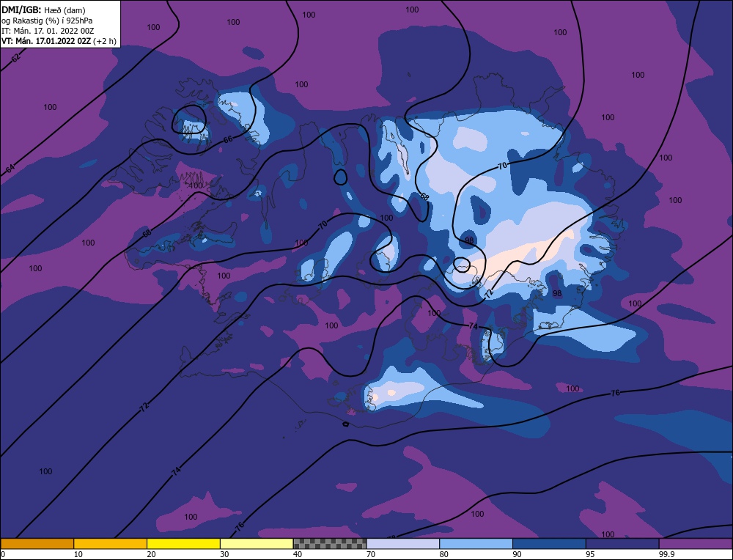Click the legend scale number '40'
733x560 pixels.
(x=298, y=554)
